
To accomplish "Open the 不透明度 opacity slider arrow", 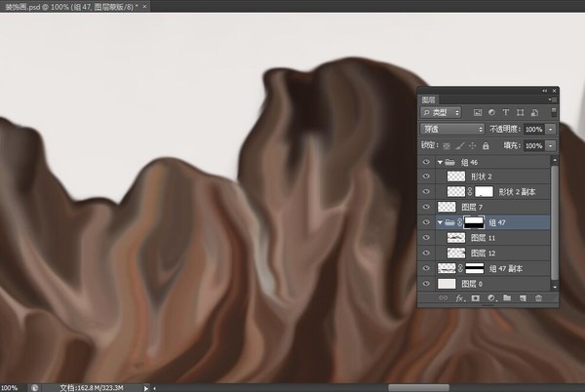I will [551, 129].
